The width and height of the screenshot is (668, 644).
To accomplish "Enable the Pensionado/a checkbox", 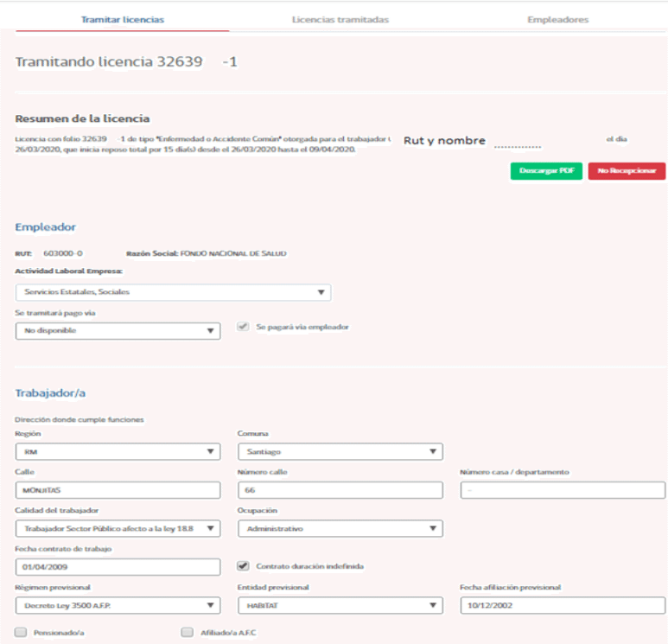I will 21,633.
